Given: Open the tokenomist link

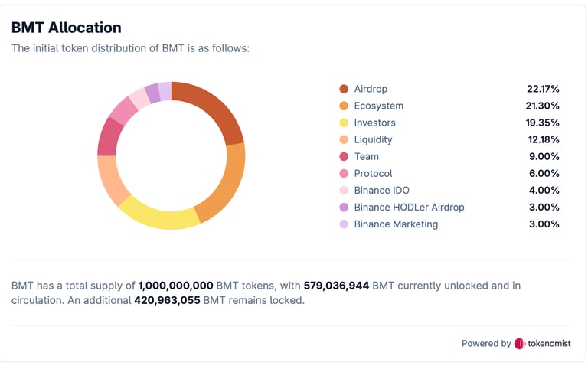Looking at the screenshot, I should (x=548, y=344).
